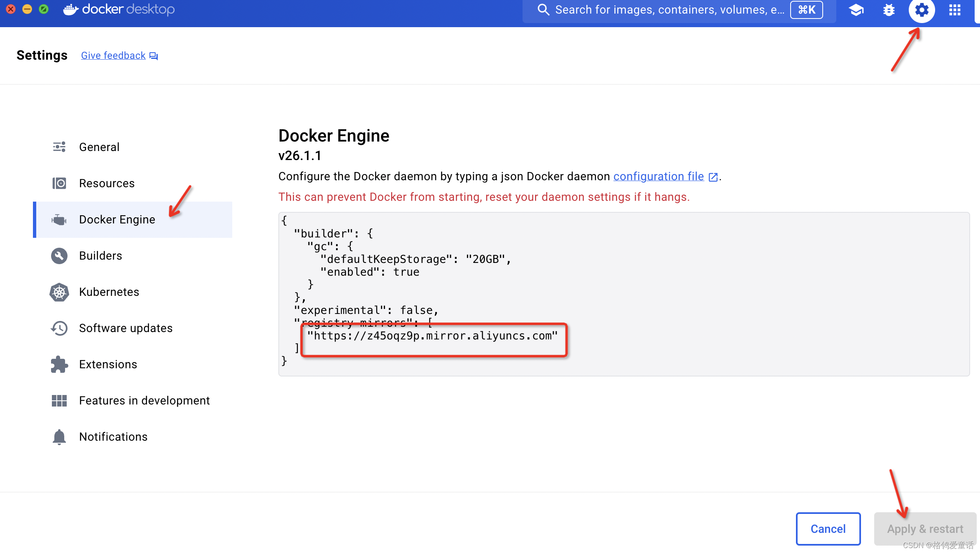The height and width of the screenshot is (553, 980).
Task: Click the "experimental": false line
Action: coord(366,310)
